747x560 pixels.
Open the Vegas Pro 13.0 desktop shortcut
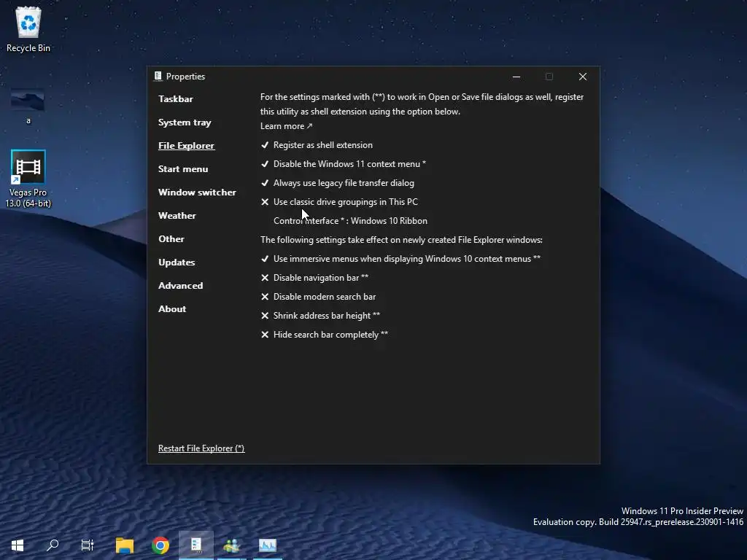click(28, 179)
